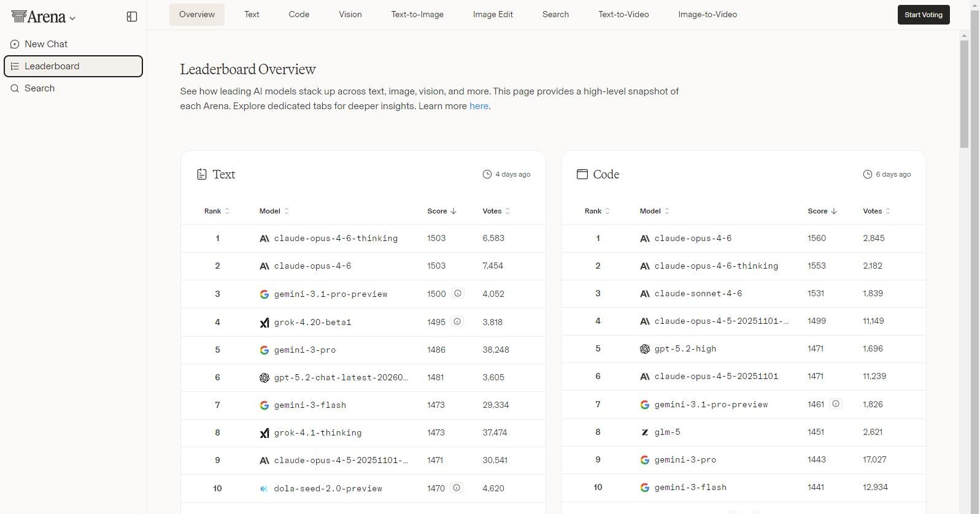980x514 pixels.
Task: Click the dola-seed-2.0-preview model icon
Action: coord(264,489)
